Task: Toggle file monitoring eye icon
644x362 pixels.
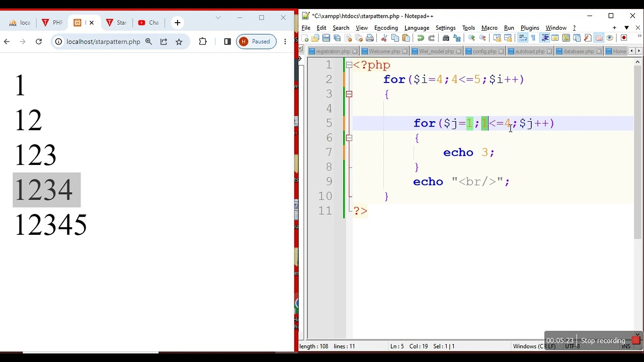Action: 609,38
